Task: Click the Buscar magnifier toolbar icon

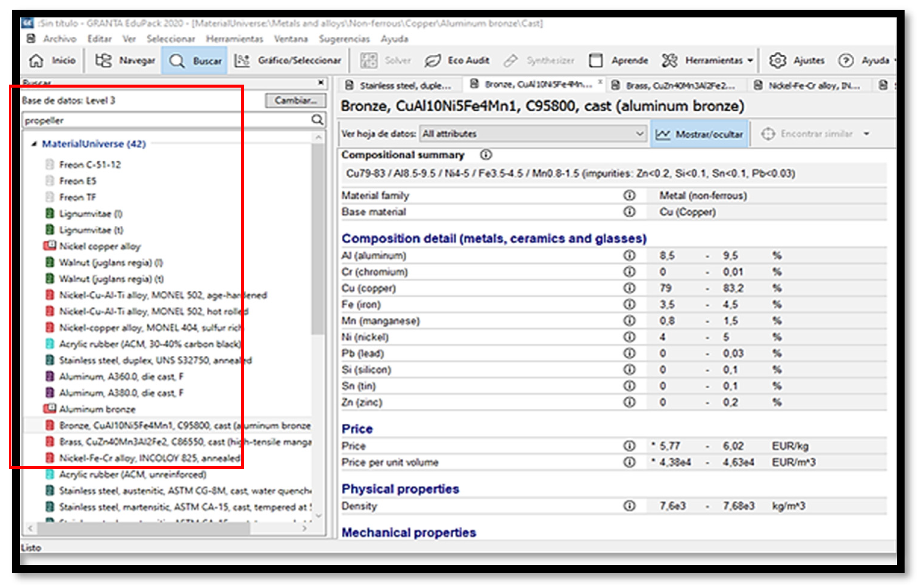Action: coord(177,61)
